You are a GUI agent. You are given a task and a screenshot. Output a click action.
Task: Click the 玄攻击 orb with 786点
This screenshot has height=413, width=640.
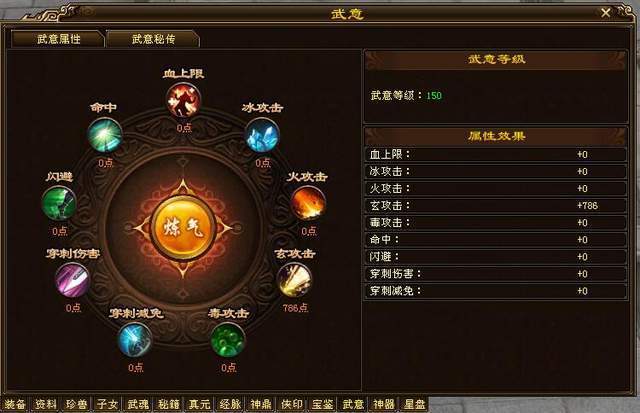point(294,280)
